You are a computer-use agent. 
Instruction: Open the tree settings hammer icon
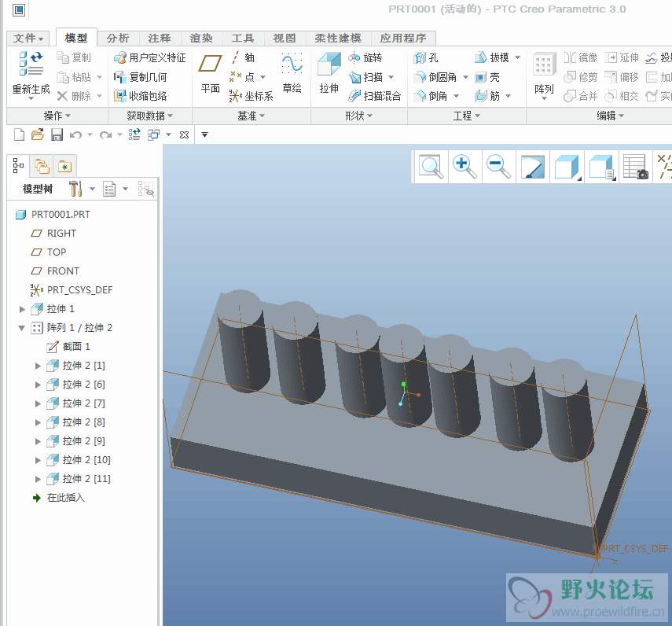[76, 189]
